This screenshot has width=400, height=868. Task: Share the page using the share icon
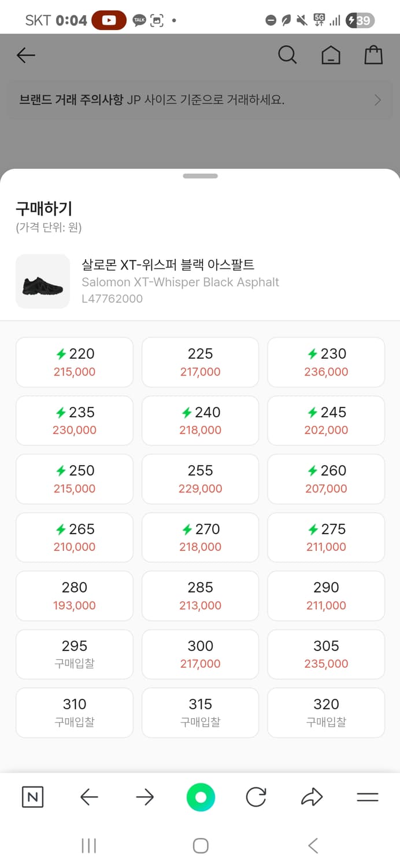pyautogui.click(x=312, y=797)
